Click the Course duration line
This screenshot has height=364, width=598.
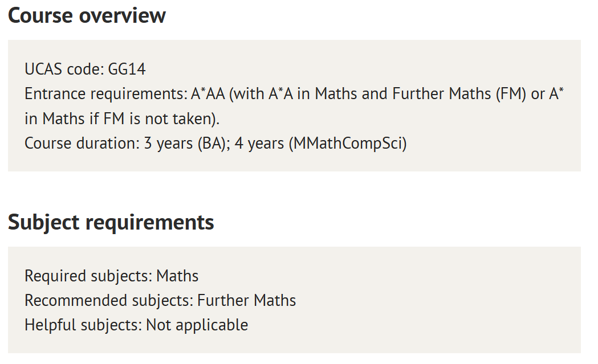click(215, 144)
